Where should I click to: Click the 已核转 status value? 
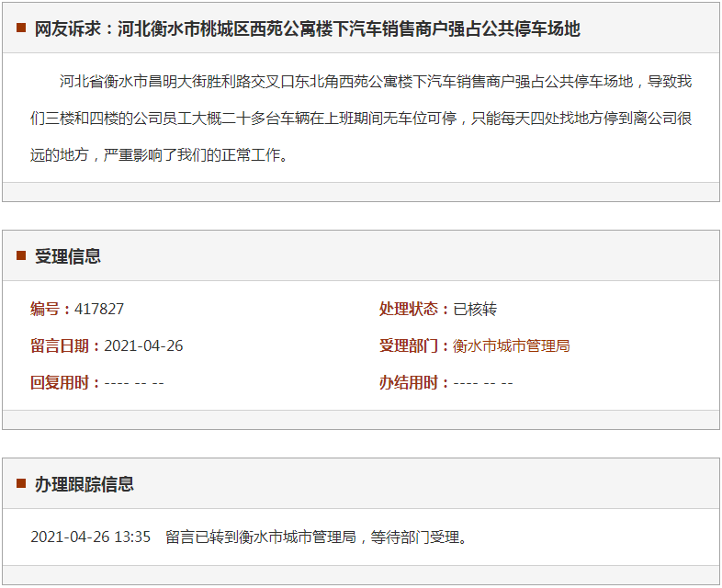pos(475,309)
